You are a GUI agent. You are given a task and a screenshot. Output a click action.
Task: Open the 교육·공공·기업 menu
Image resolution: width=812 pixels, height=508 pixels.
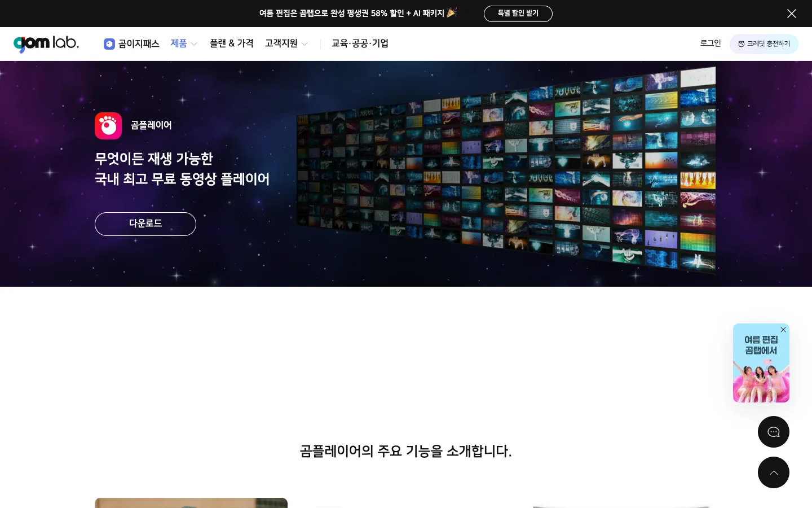click(360, 43)
